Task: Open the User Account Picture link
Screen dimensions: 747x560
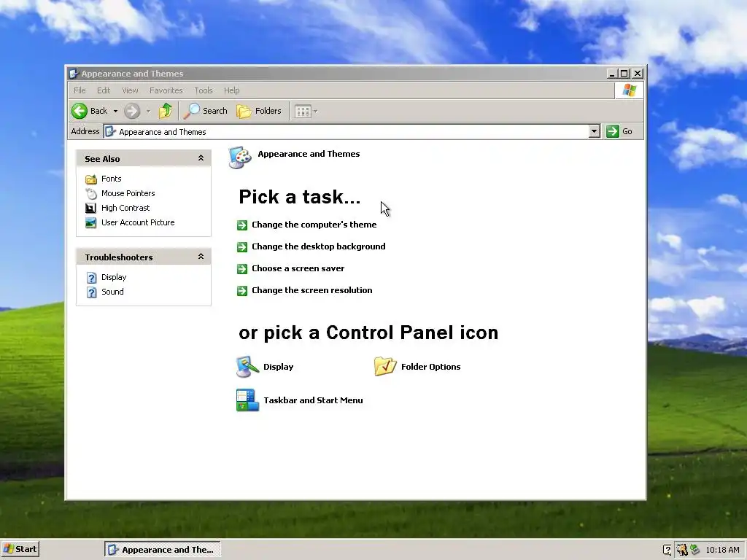Action: [138, 222]
